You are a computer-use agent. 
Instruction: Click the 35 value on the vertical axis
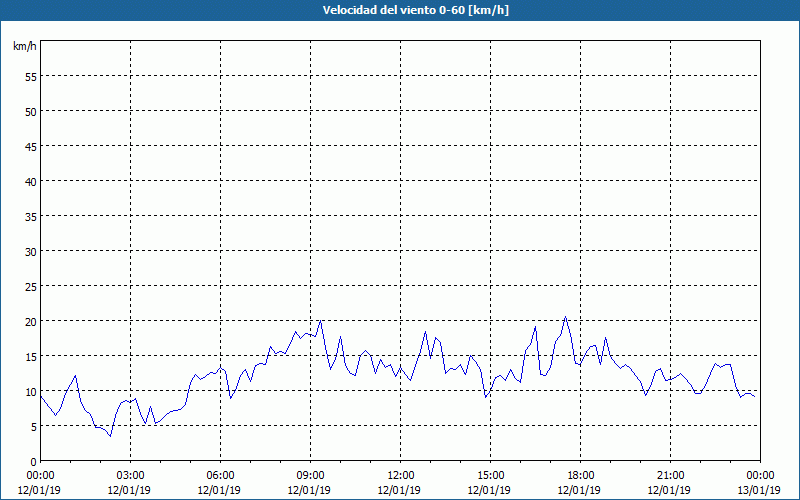[x=31, y=216]
